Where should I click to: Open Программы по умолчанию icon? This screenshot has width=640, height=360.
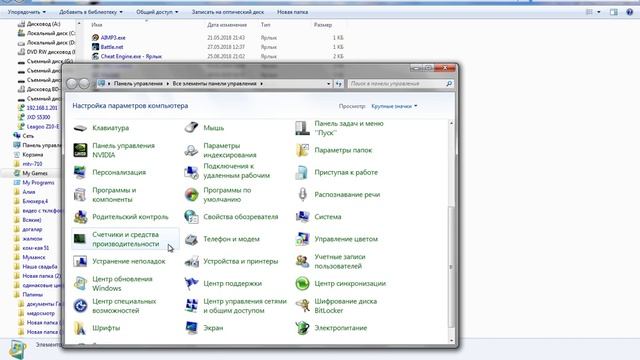pyautogui.click(x=191, y=195)
